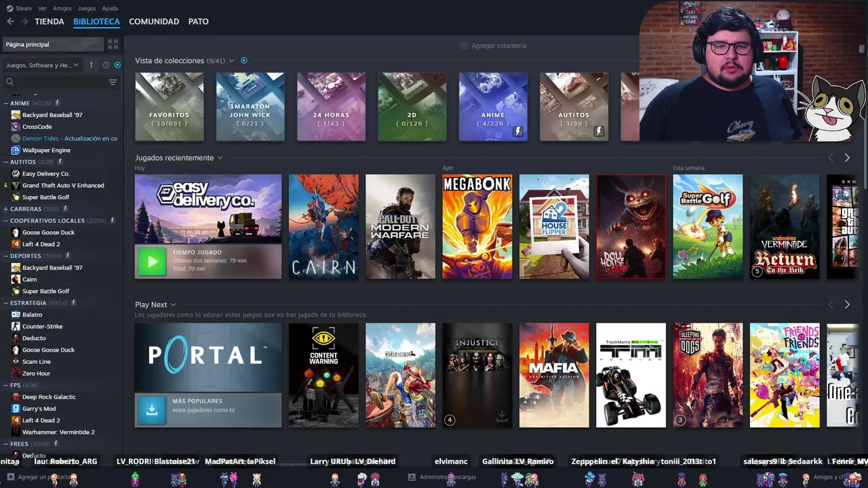Viewport: 868px width, 488px height.
Task: Click the Garry's Mod icon
Action: click(16, 409)
